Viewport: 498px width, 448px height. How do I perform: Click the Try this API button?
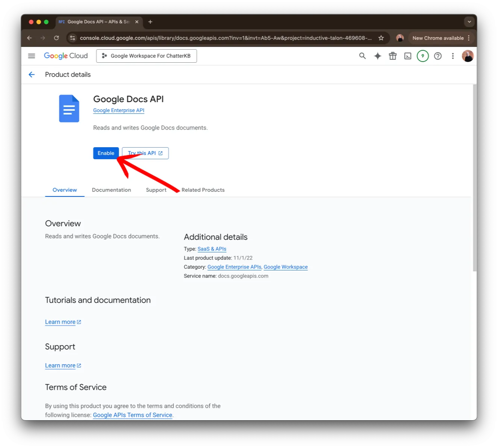click(x=145, y=153)
